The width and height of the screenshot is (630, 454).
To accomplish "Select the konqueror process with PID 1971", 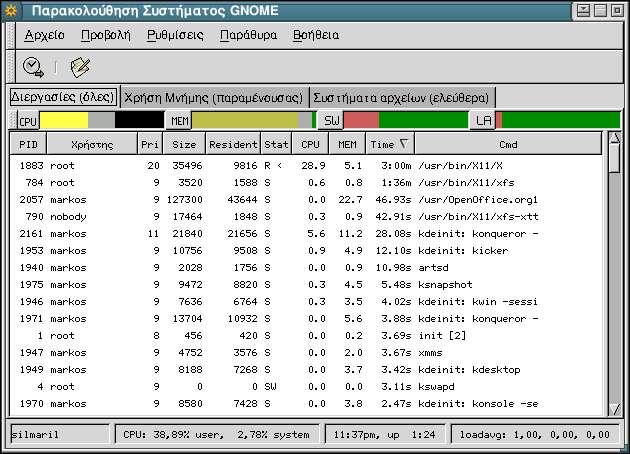I will click(x=306, y=319).
